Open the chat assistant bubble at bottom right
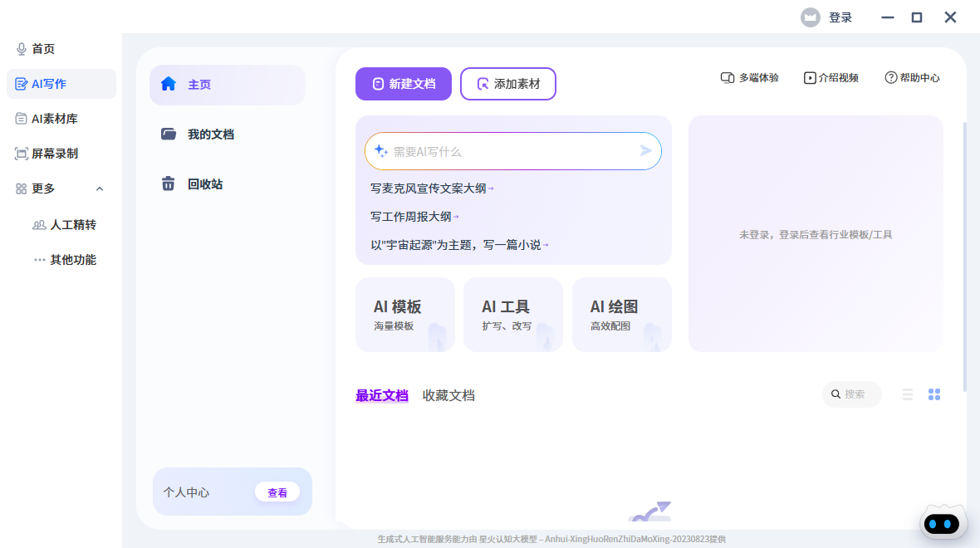The image size is (980, 548). (942, 521)
